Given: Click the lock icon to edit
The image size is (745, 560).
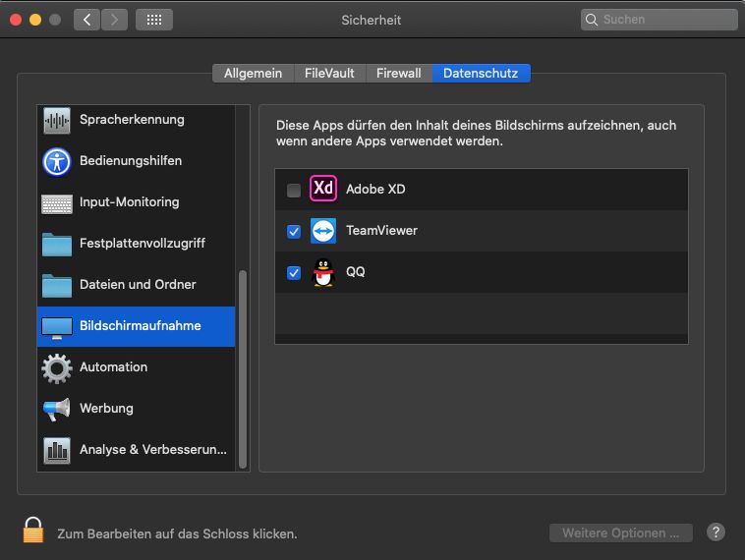Looking at the screenshot, I should (x=34, y=531).
